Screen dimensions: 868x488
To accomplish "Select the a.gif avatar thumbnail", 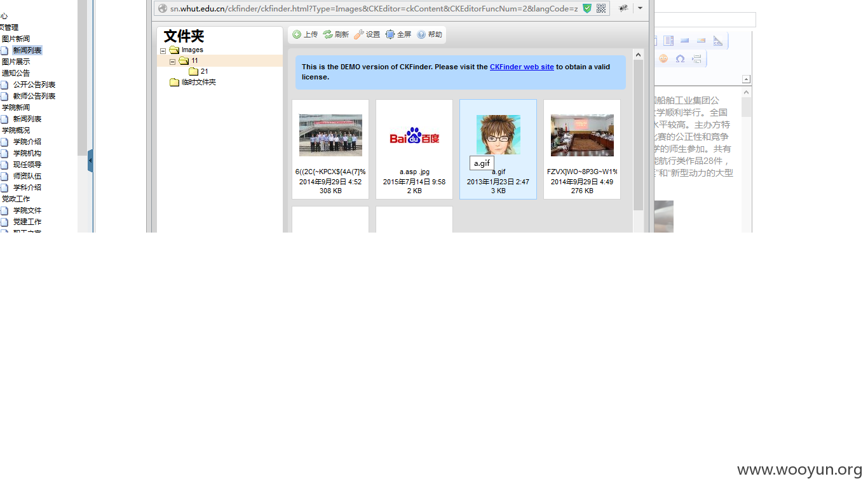I will pyautogui.click(x=498, y=149).
